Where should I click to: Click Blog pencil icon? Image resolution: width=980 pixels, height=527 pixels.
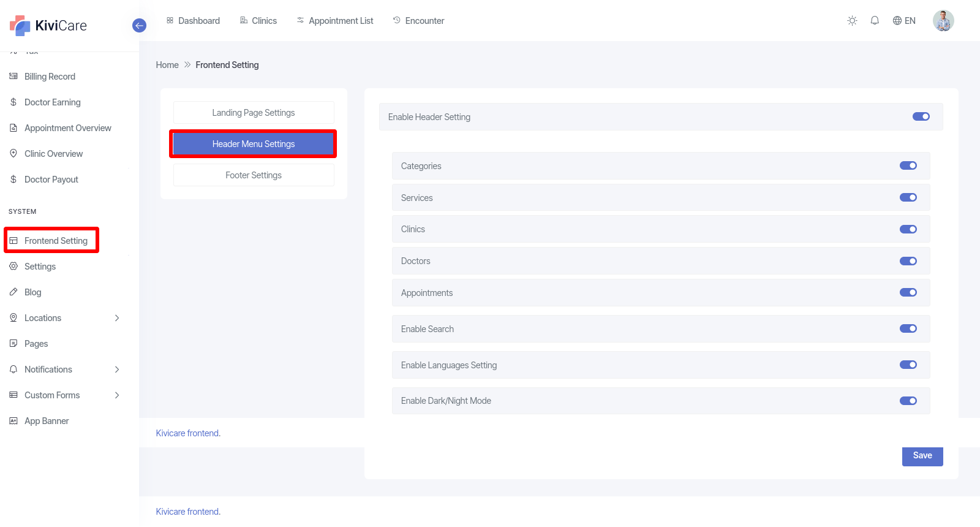click(13, 292)
